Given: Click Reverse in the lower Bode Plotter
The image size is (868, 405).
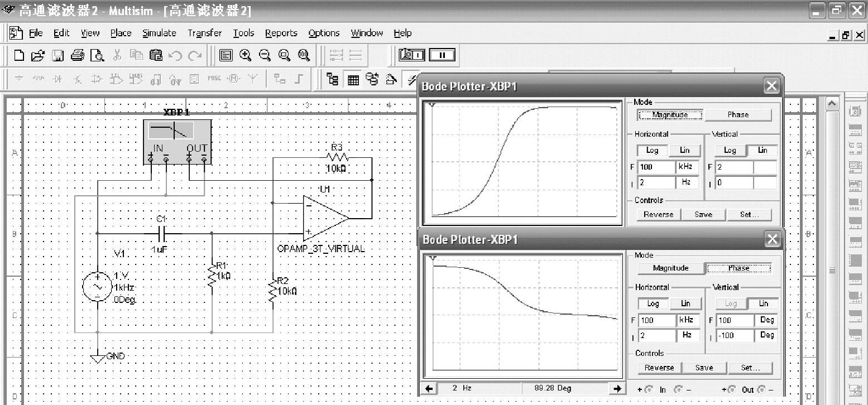Looking at the screenshot, I should 659,368.
